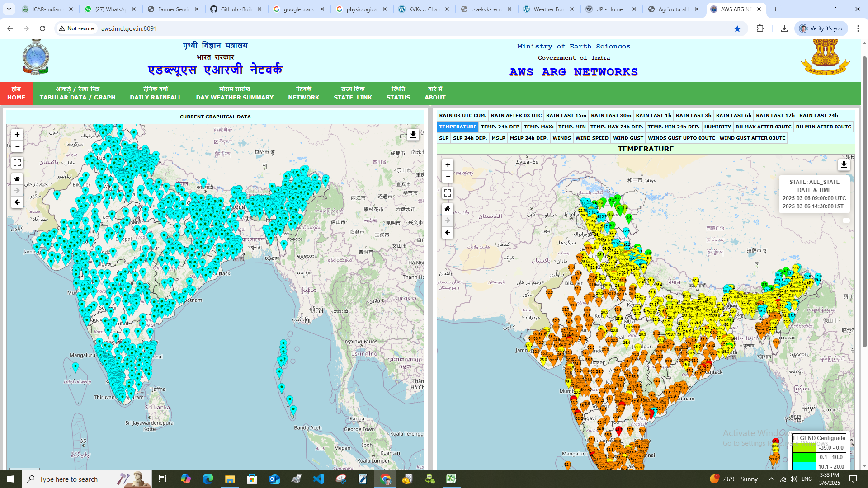The image size is (868, 488).
Task: Open STATUS menu item
Action: click(x=398, y=94)
